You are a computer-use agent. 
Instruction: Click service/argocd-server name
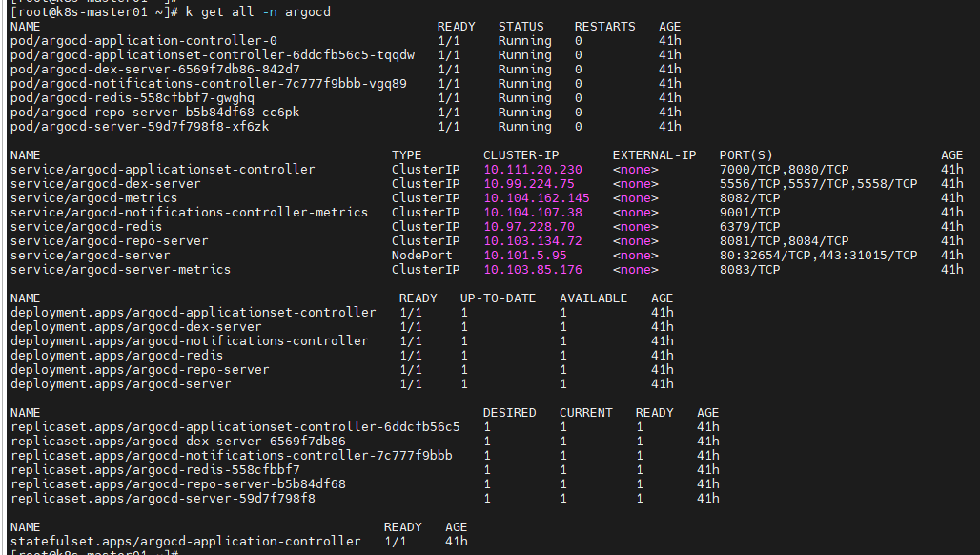[90, 256]
